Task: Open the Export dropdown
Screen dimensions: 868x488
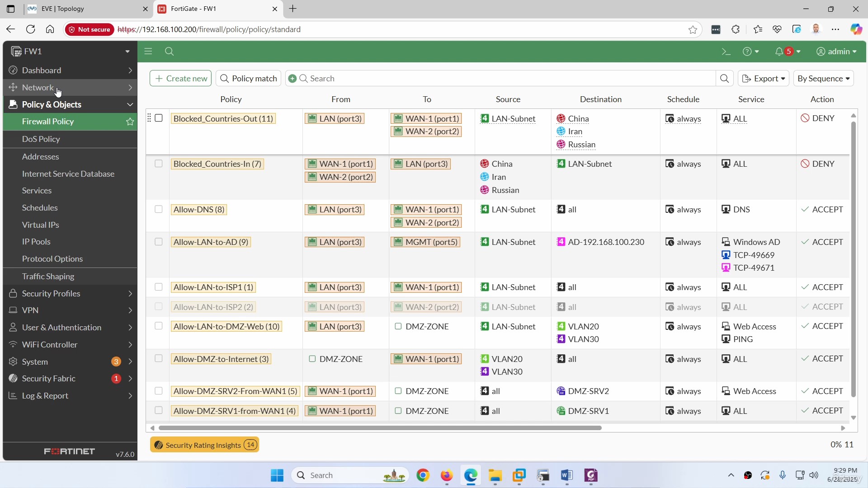Action: pos(764,78)
